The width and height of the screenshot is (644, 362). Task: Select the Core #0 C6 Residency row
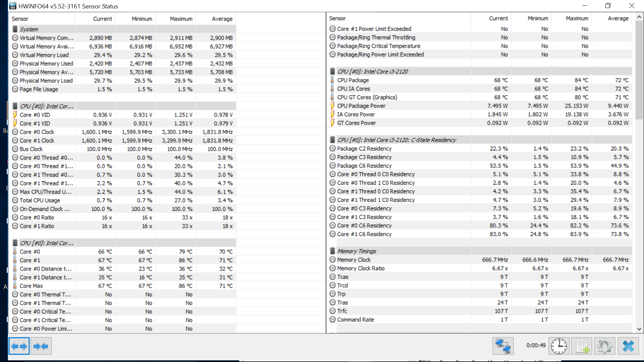click(x=480, y=226)
